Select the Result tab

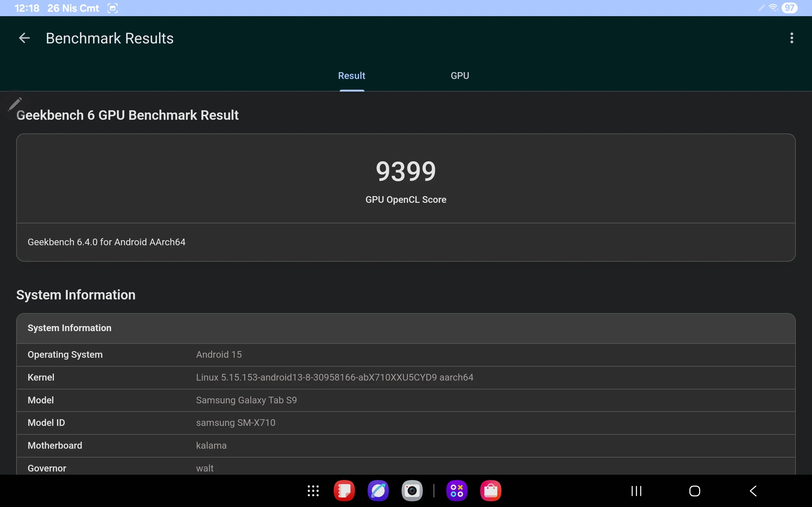pyautogui.click(x=351, y=76)
